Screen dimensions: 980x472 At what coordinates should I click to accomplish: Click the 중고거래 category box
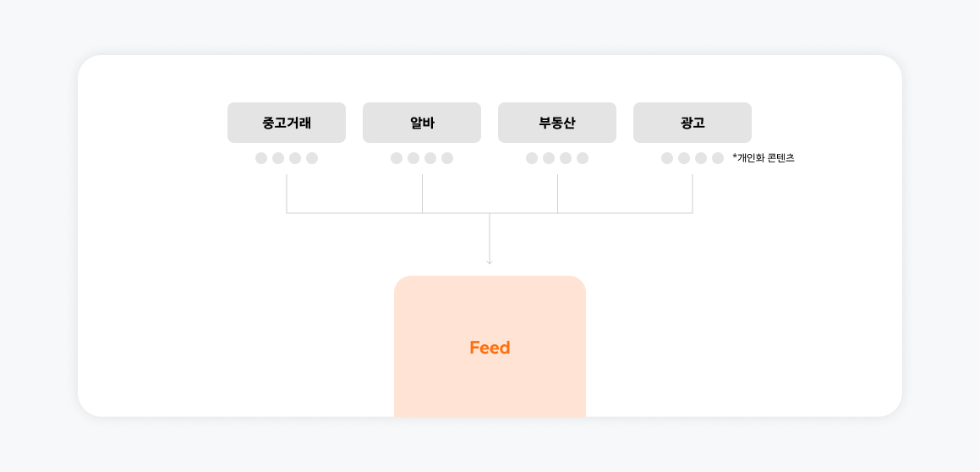287,123
